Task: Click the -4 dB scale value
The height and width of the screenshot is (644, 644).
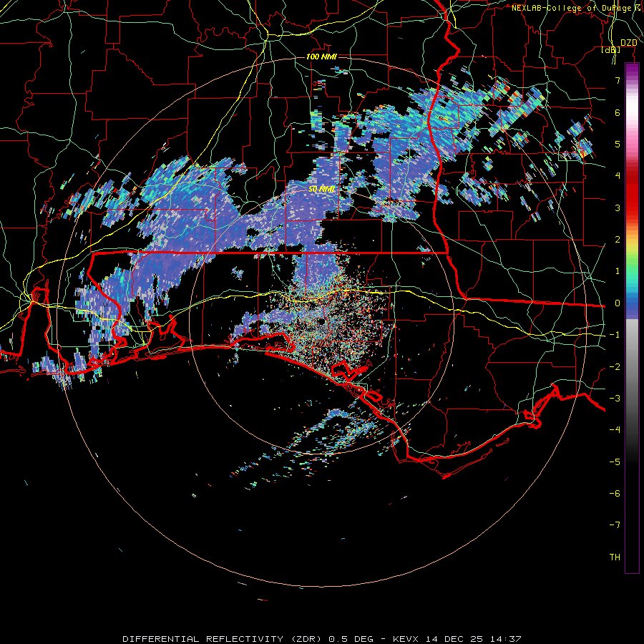Action: pos(615,430)
